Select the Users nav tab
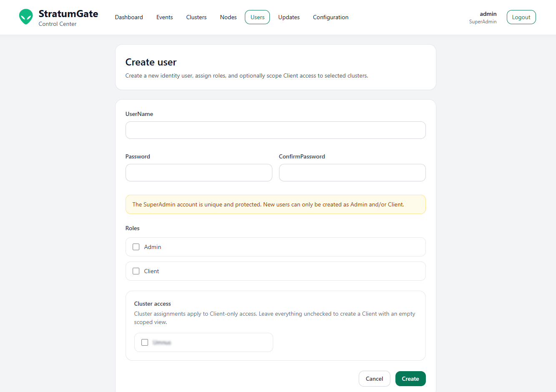The height and width of the screenshot is (392, 556). (257, 17)
